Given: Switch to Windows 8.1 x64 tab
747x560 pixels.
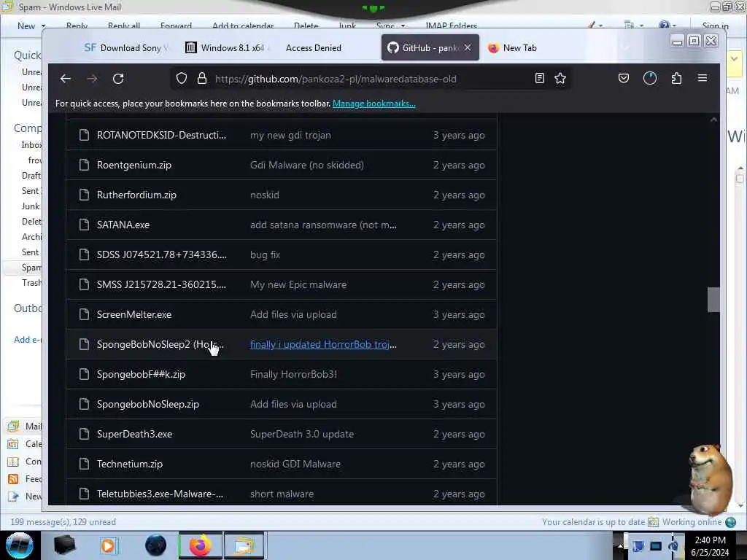Looking at the screenshot, I should pyautogui.click(x=228, y=47).
